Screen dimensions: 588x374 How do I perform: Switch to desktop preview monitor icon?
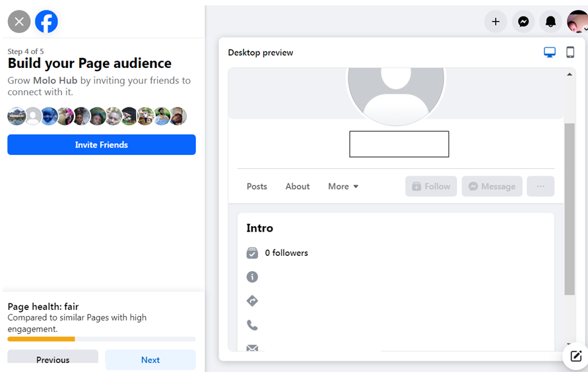pyautogui.click(x=550, y=53)
